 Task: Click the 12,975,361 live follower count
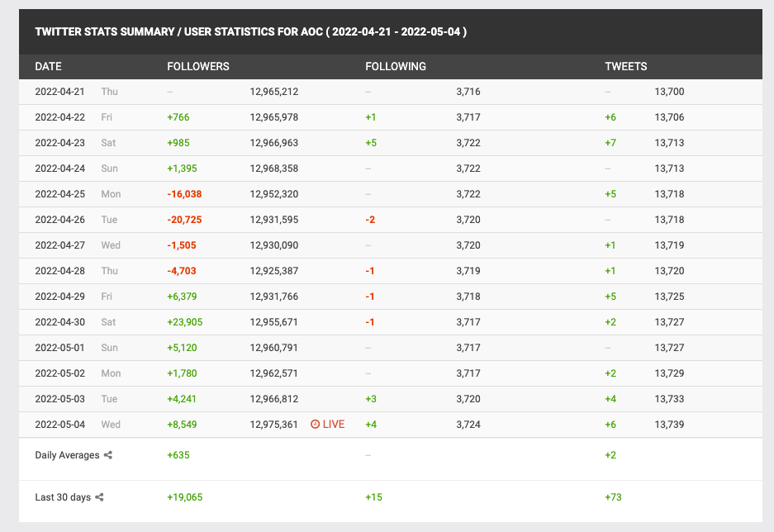click(x=274, y=425)
